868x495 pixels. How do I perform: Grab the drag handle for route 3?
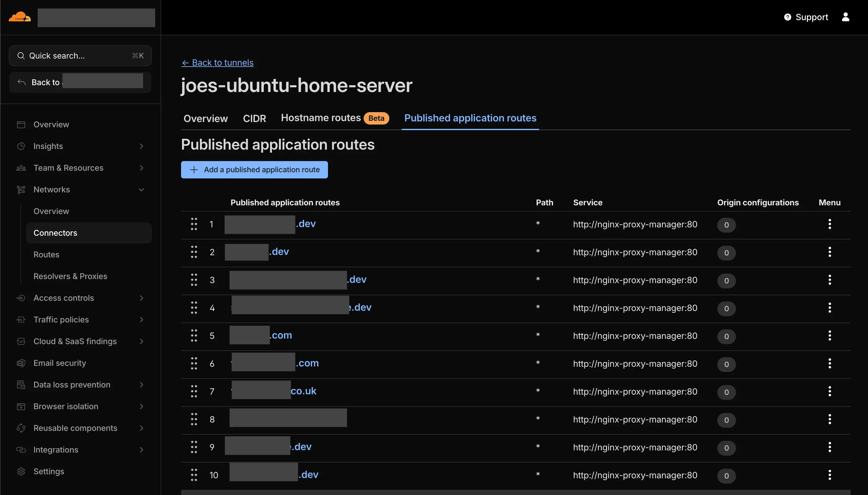click(x=193, y=280)
